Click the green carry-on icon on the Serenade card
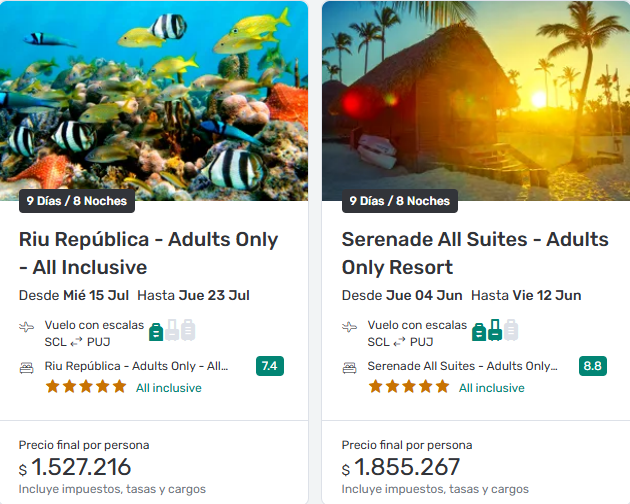 click(x=495, y=330)
